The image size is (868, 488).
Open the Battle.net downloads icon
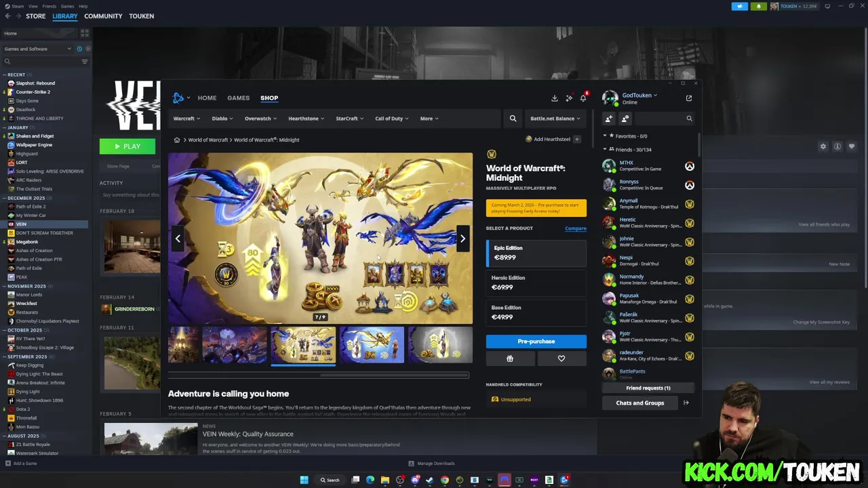click(x=554, y=98)
